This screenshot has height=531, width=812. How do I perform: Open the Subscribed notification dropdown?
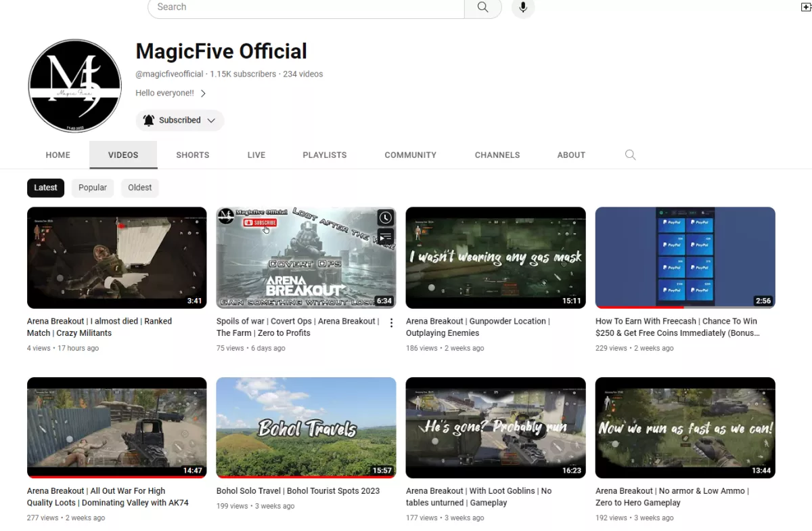[180, 121]
